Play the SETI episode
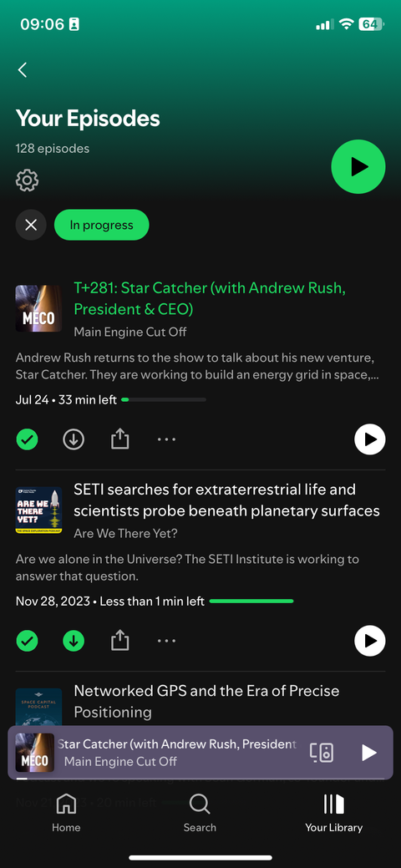 click(370, 641)
